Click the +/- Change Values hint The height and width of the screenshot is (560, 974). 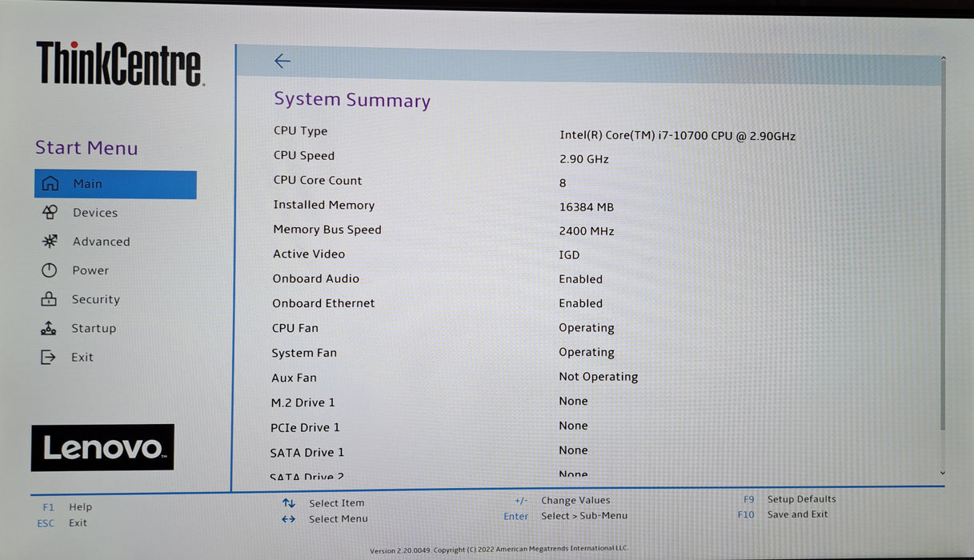563,501
